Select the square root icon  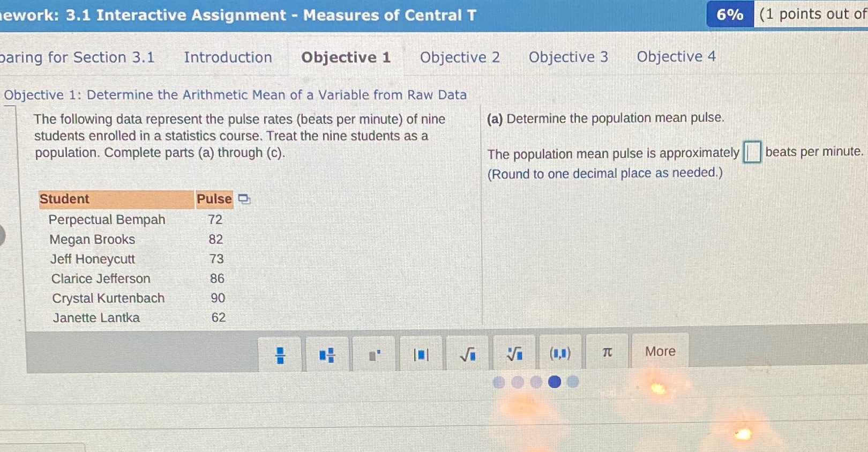pos(467,353)
